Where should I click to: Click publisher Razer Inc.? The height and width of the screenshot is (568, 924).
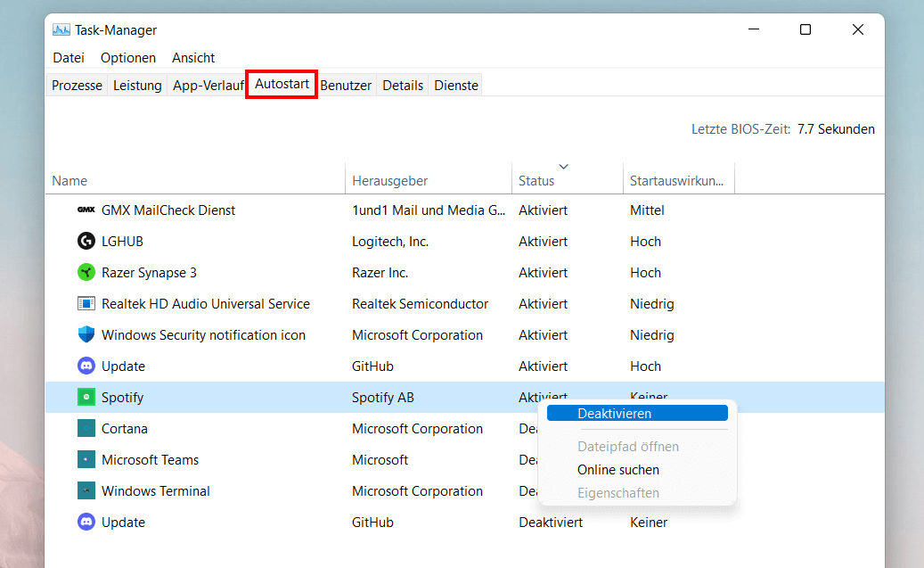[x=380, y=273]
